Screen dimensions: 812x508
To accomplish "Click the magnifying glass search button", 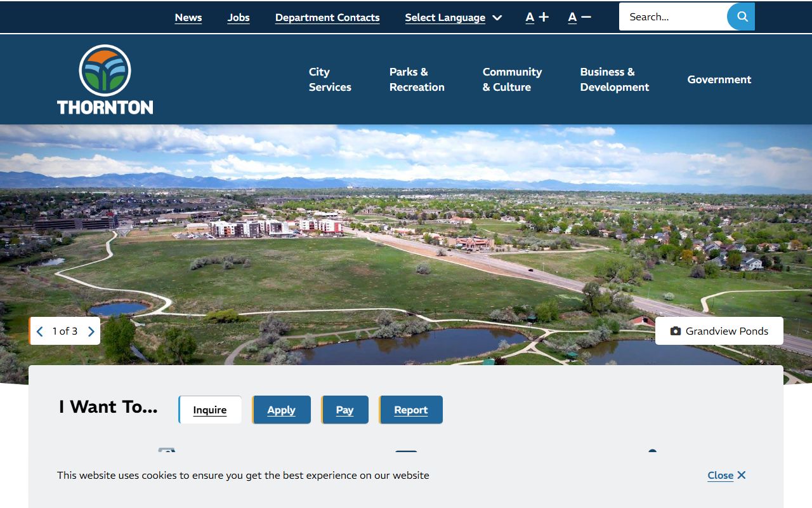I will 741,17.
